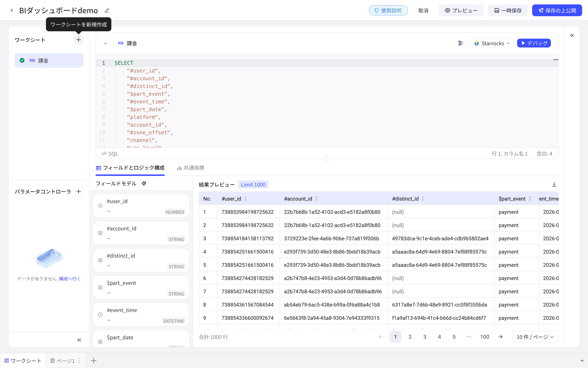
Task: Select the 課金 worksheet in sidebar
Action: pyautogui.click(x=49, y=60)
